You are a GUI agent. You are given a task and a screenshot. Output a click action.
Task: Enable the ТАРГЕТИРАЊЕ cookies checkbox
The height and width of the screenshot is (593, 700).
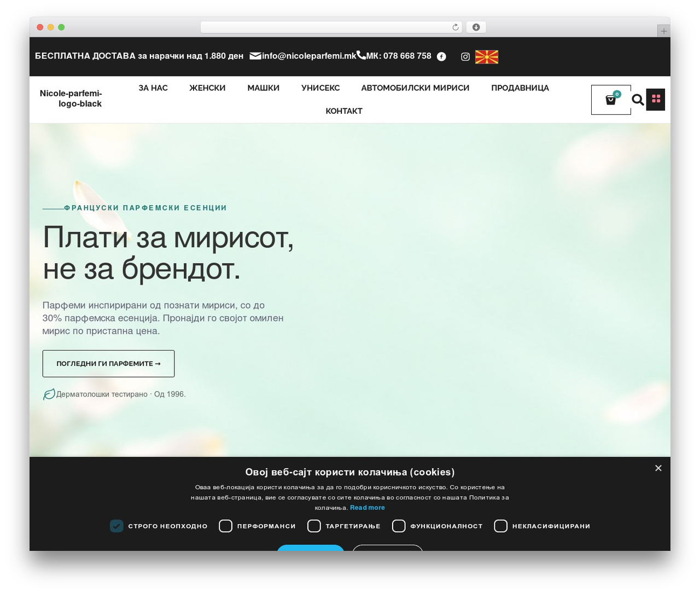[x=314, y=526]
